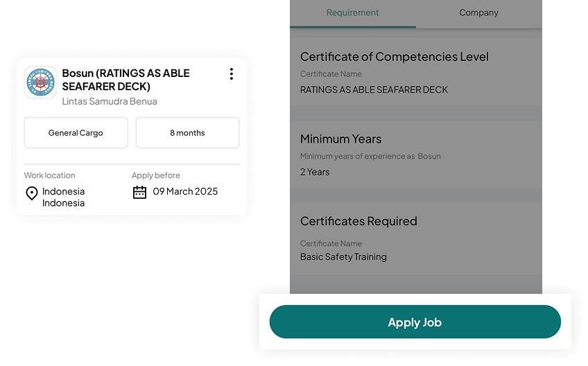The width and height of the screenshot is (588, 366).
Task: Click the 09 March 2025 deadline
Action: point(185,191)
